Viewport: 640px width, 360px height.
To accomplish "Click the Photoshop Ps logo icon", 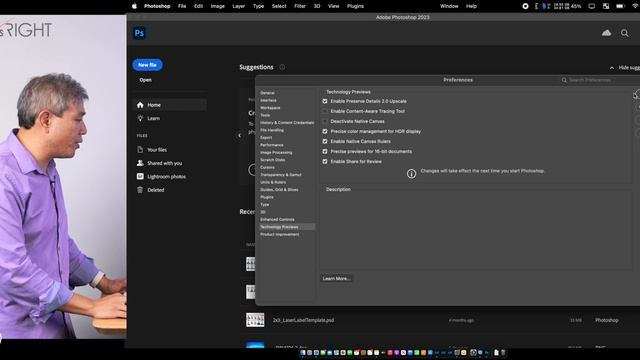I will [139, 33].
